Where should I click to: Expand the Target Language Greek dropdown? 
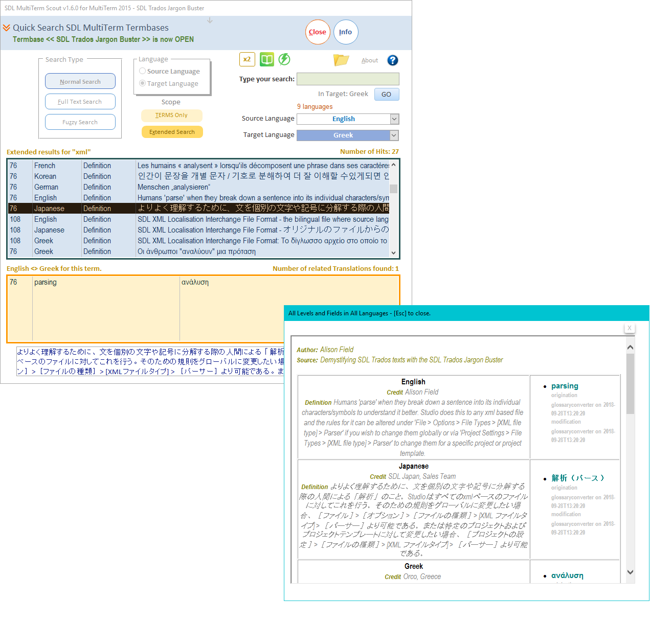(x=394, y=135)
